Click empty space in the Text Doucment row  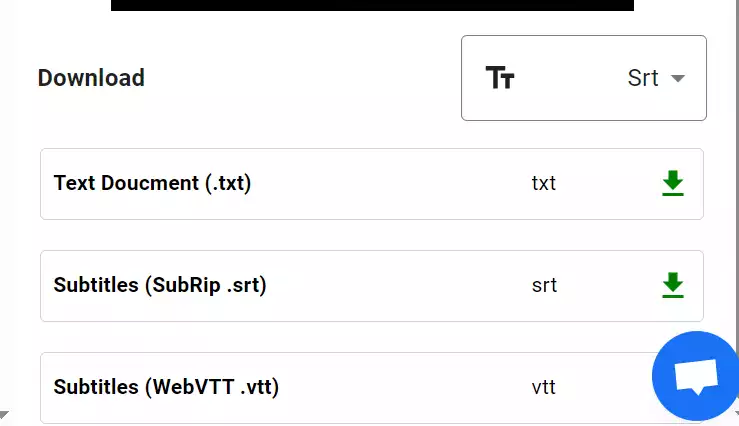(x=391, y=184)
